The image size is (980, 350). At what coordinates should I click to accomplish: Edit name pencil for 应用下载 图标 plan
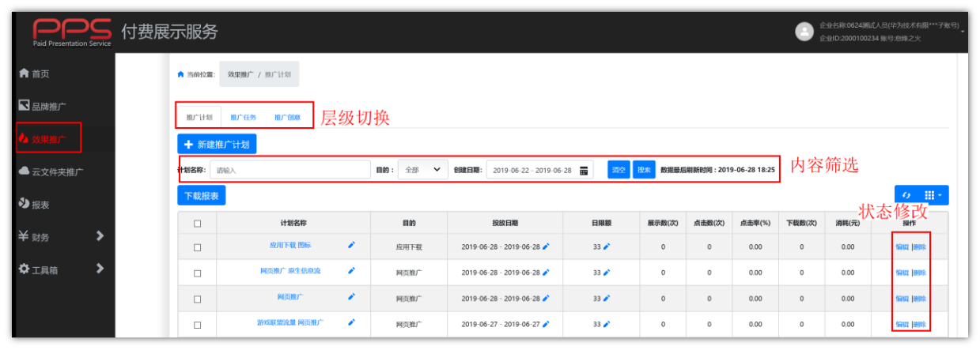tap(351, 245)
